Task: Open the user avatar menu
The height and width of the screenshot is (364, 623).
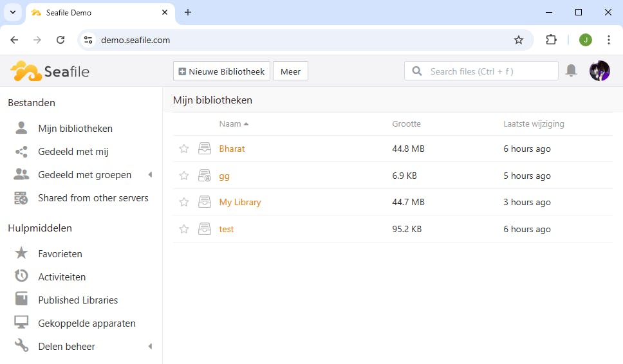Action: click(x=599, y=71)
